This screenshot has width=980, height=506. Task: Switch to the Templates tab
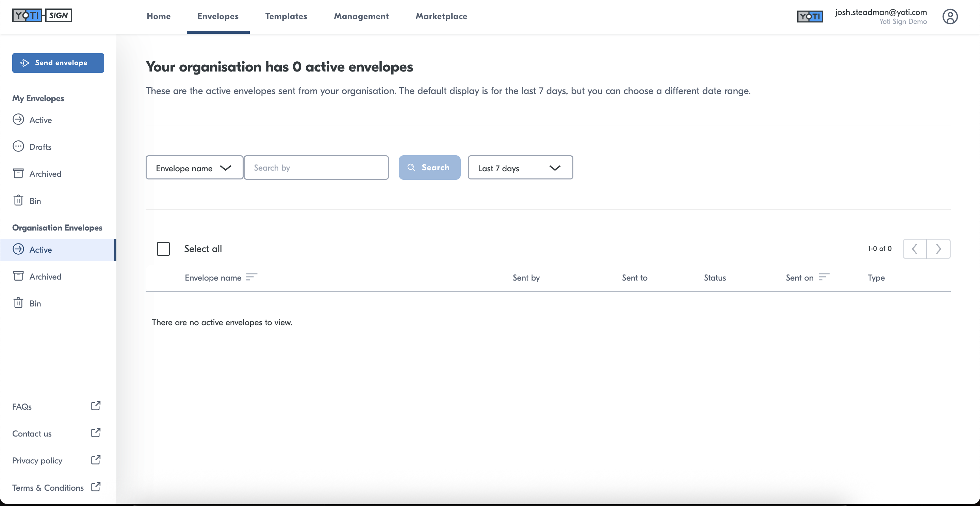[286, 16]
